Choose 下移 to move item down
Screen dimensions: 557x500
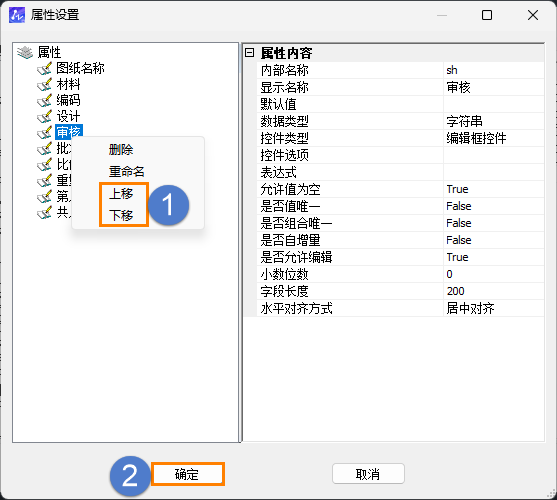121,215
